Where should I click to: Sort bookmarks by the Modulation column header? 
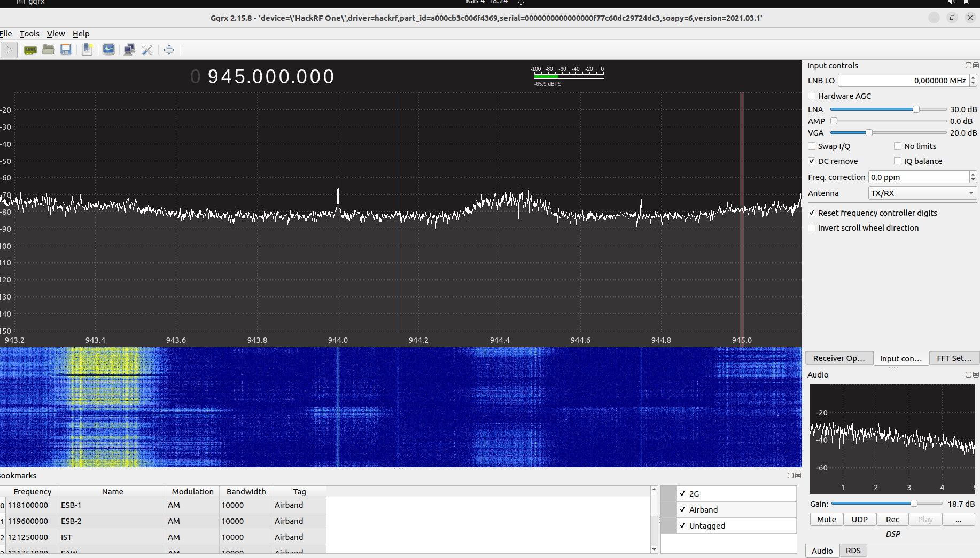coord(192,491)
